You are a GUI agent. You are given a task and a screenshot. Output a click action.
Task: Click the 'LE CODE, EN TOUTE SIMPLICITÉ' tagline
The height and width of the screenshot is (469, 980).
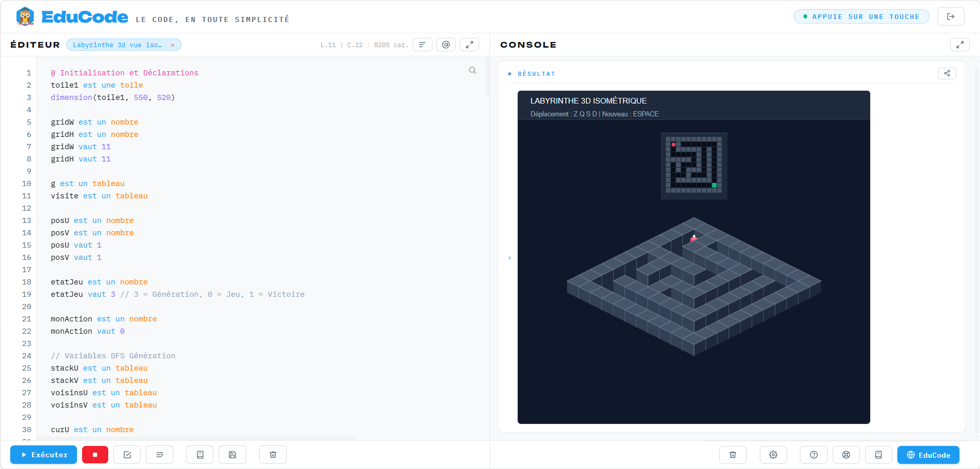[212, 19]
